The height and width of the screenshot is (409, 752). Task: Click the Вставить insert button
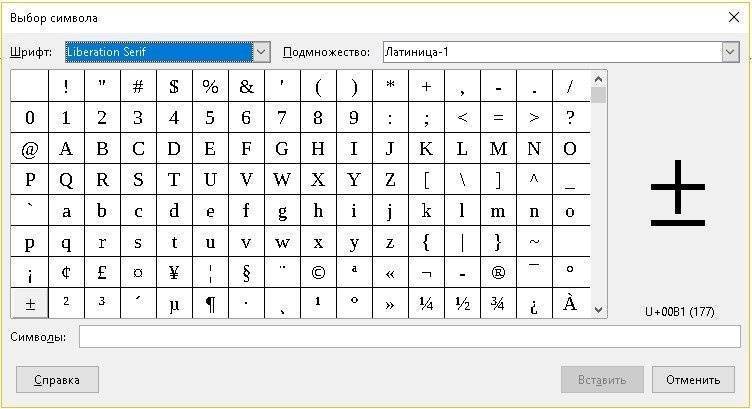[602, 380]
